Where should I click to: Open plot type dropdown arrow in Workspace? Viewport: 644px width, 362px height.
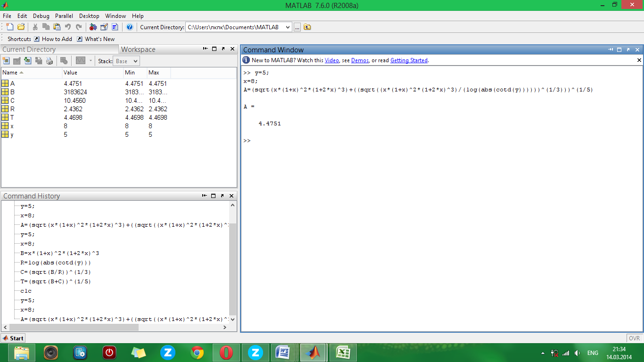[x=91, y=61]
